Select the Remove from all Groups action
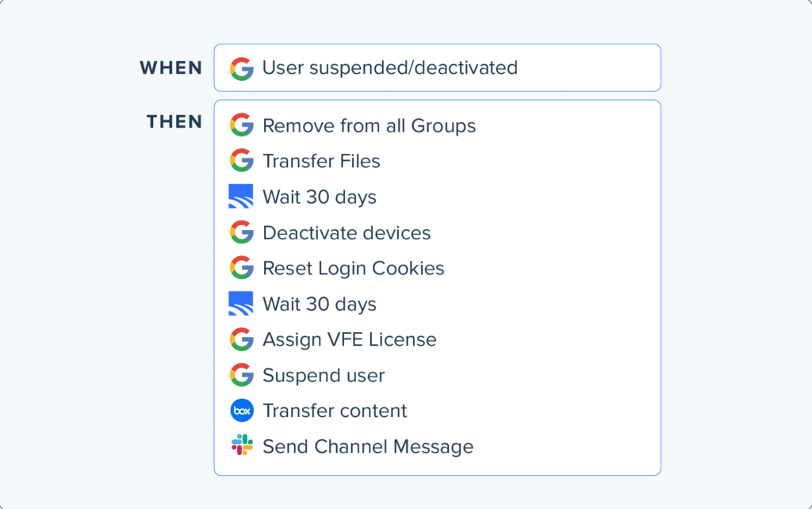The image size is (812, 509). 370,125
